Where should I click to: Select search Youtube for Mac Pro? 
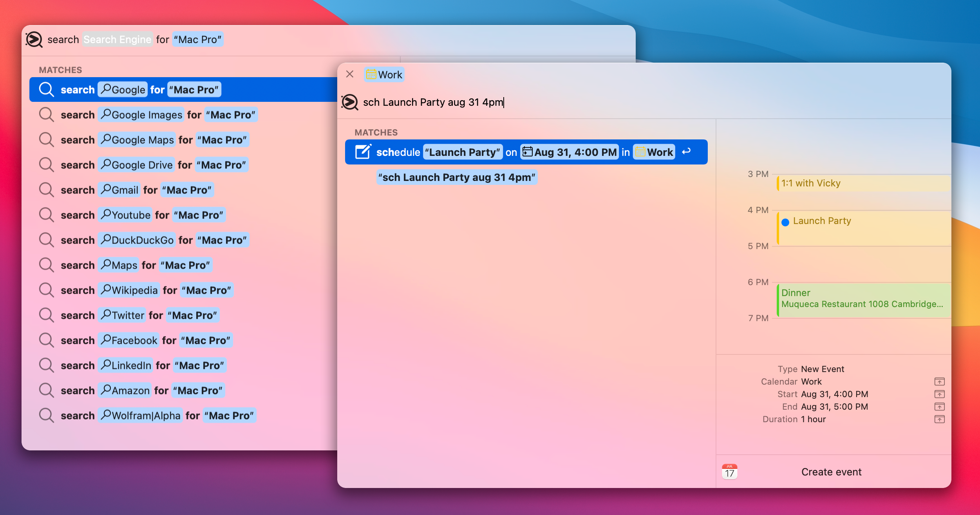183,215
